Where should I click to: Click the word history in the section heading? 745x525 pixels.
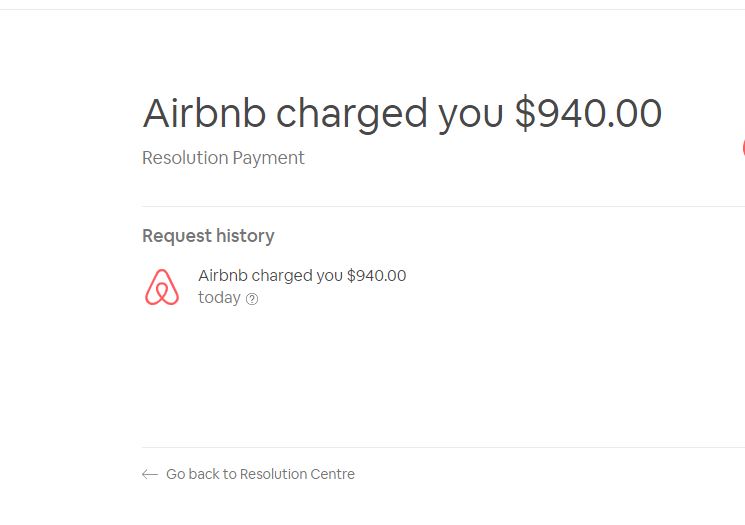tap(245, 236)
